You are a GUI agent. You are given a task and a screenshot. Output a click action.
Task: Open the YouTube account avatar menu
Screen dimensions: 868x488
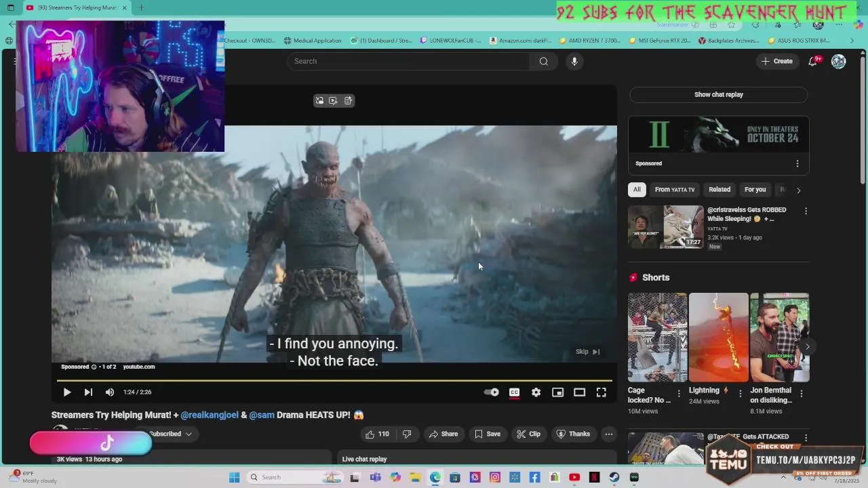839,61
